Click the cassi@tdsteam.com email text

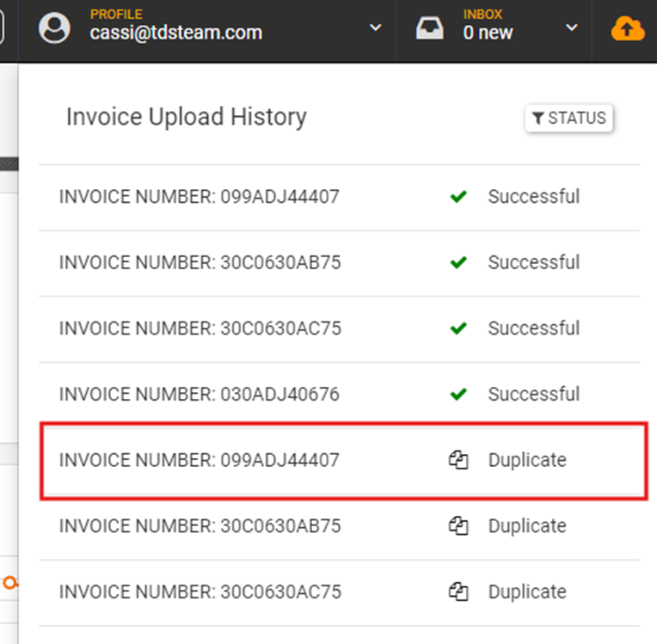coord(176,33)
